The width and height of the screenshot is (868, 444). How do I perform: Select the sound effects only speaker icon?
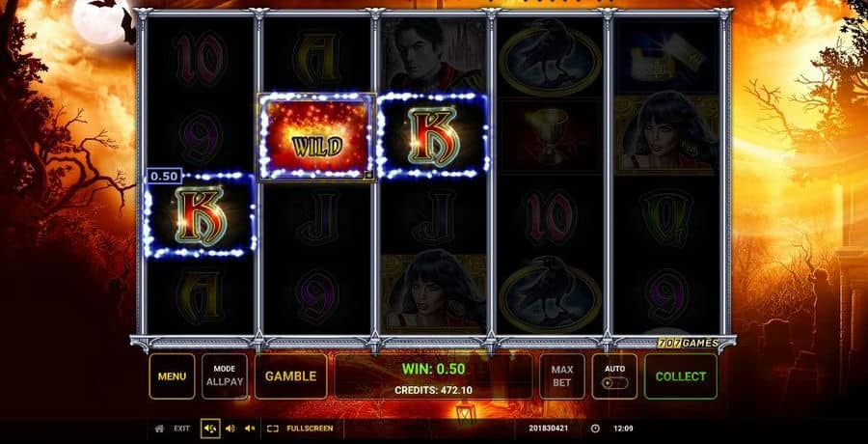231,429
